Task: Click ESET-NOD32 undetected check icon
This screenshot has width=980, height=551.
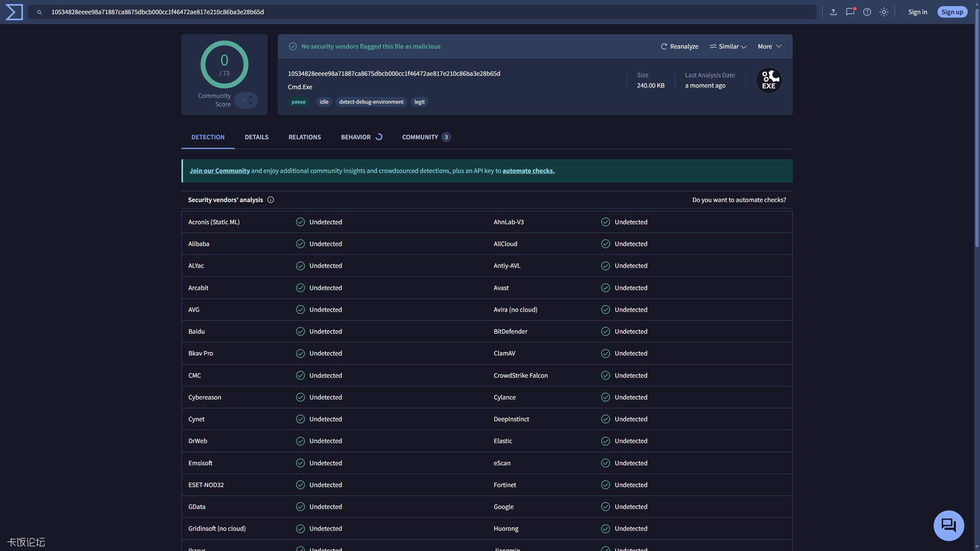Action: (x=301, y=485)
